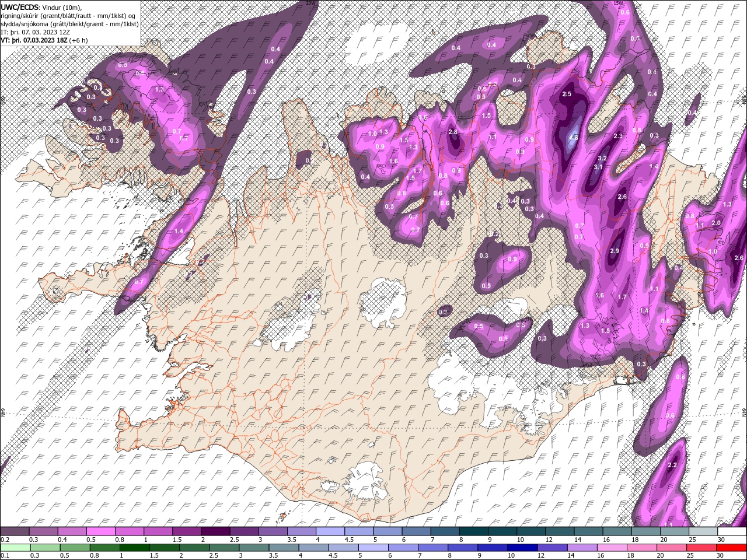Click the 2.2 value offshore in the southeast
This screenshot has height=560, width=747.
coord(672,465)
